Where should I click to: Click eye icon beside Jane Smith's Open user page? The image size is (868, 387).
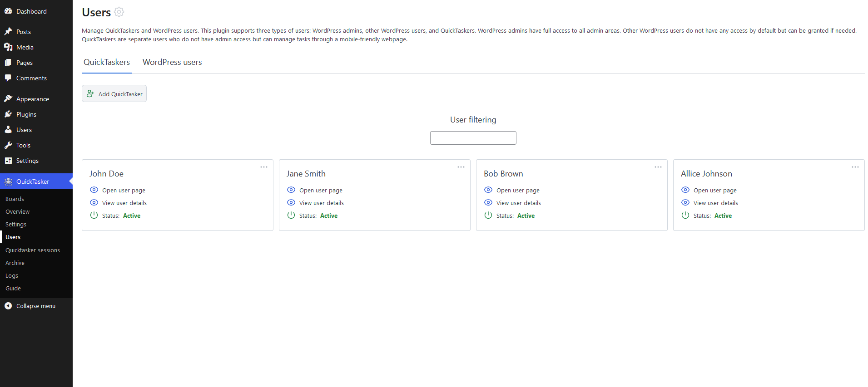[291, 190]
